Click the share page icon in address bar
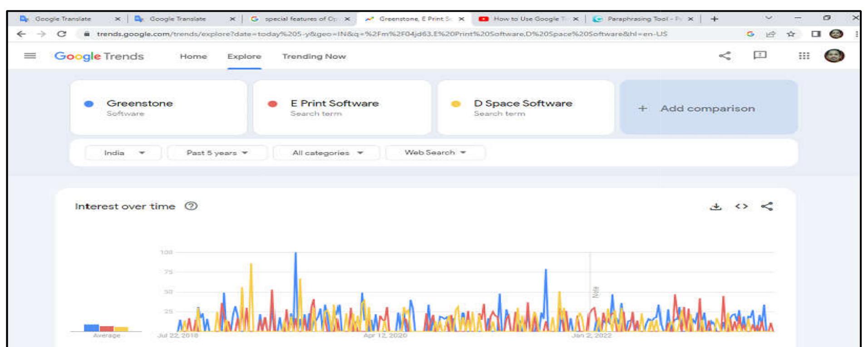This screenshot has height=347, width=868. click(x=770, y=34)
